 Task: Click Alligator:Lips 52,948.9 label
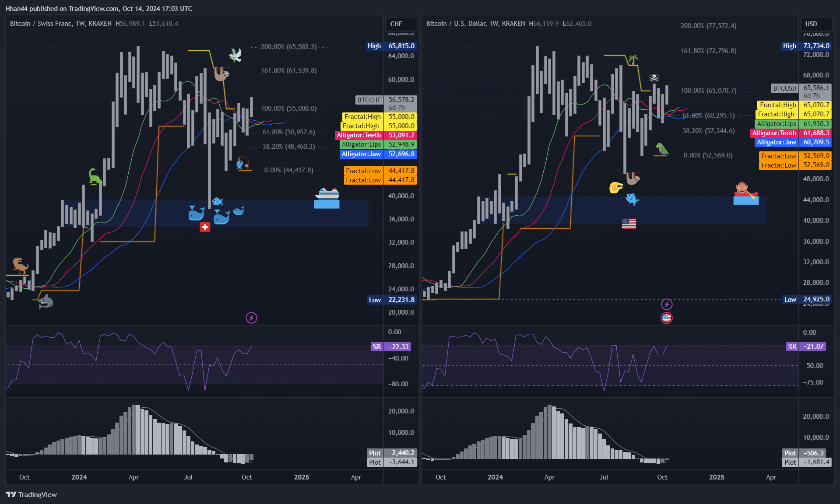click(378, 144)
